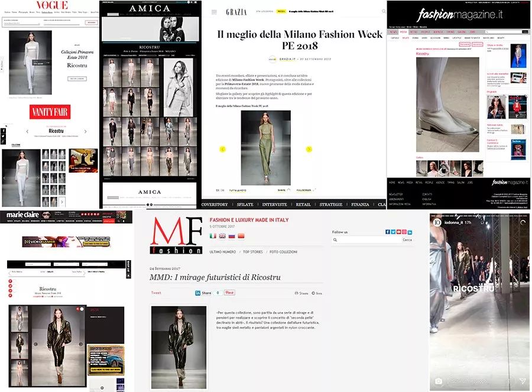
Task: Click the large silver boot image on fashionmagazine.it
Action: [447, 105]
